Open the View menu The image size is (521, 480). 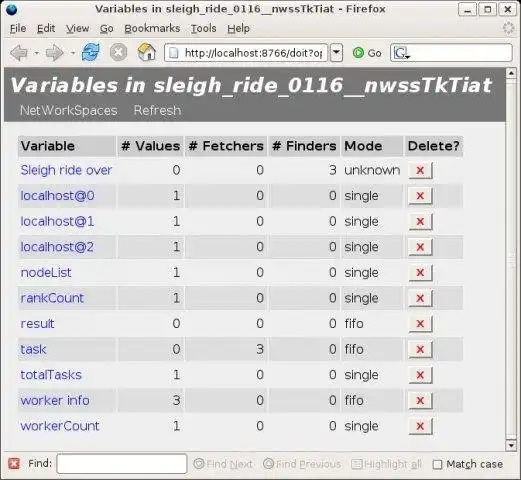pyautogui.click(x=77, y=29)
